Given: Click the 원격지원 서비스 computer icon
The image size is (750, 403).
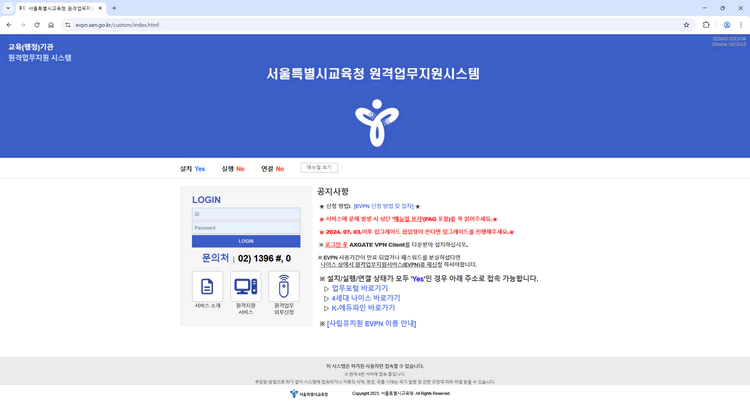Looking at the screenshot, I should pyautogui.click(x=246, y=286).
